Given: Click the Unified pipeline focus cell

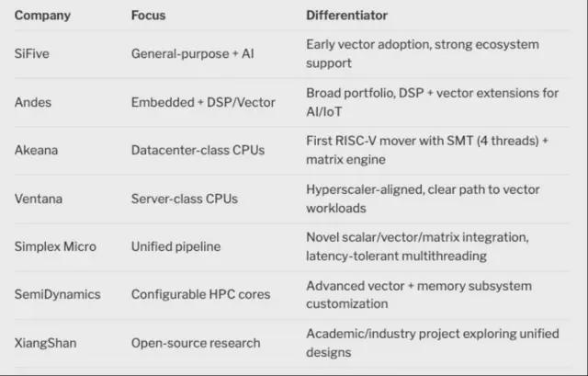Looking at the screenshot, I should 176,246.
